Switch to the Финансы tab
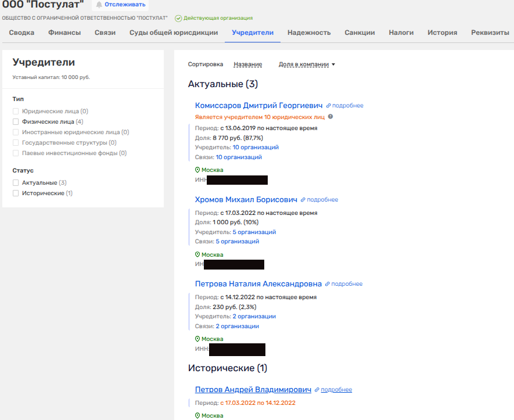This screenshot has width=514, height=420. (64, 33)
